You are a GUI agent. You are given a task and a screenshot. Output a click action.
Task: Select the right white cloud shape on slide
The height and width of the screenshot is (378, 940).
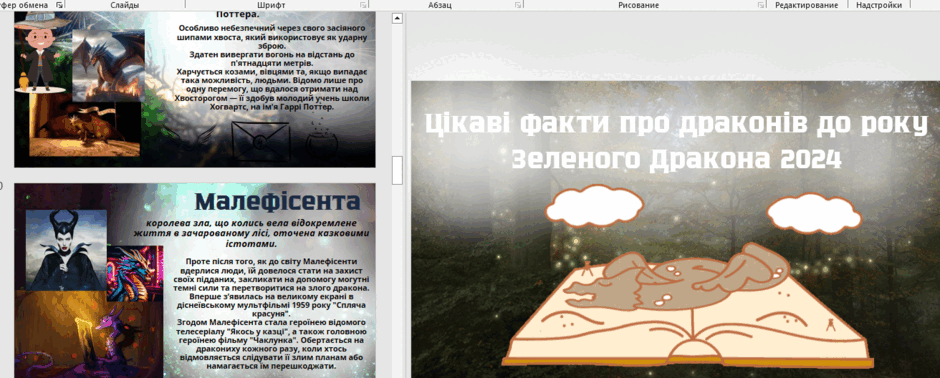tap(814, 213)
